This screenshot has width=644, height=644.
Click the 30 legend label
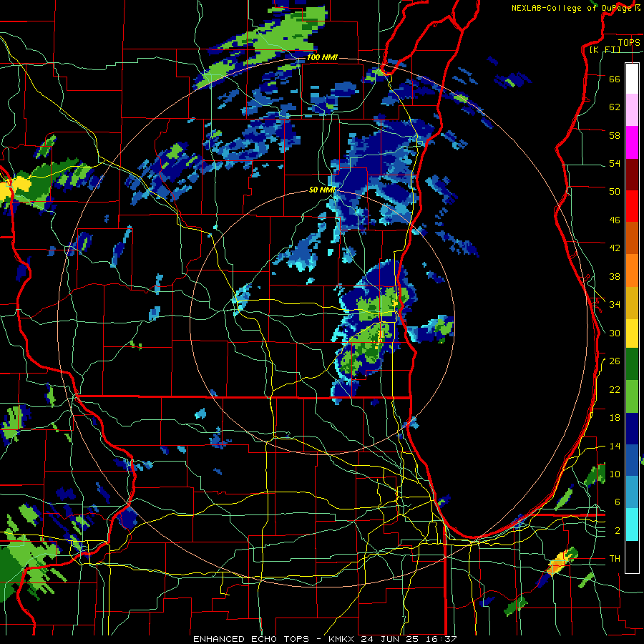615,333
